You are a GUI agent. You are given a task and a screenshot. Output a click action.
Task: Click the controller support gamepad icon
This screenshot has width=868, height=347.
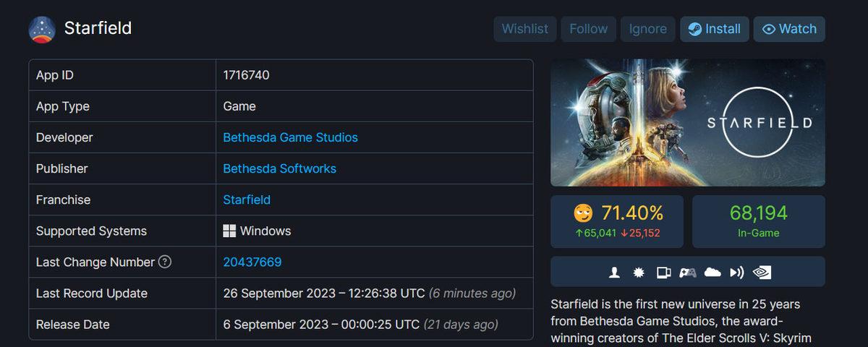687,272
